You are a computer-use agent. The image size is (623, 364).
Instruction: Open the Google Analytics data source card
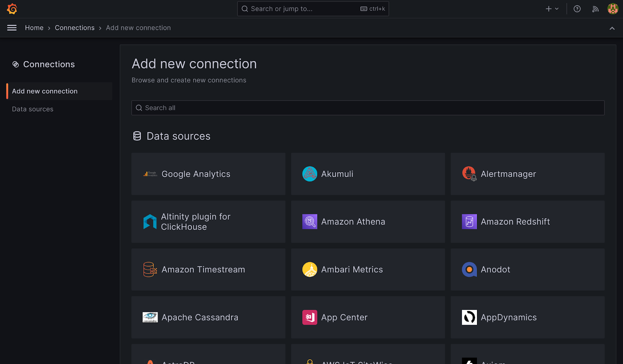[x=208, y=174]
